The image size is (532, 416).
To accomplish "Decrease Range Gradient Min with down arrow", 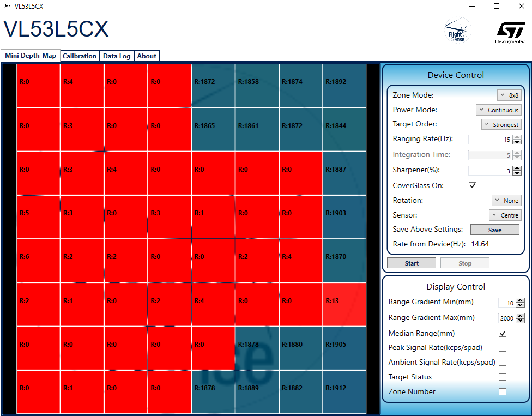I will 520,305.
